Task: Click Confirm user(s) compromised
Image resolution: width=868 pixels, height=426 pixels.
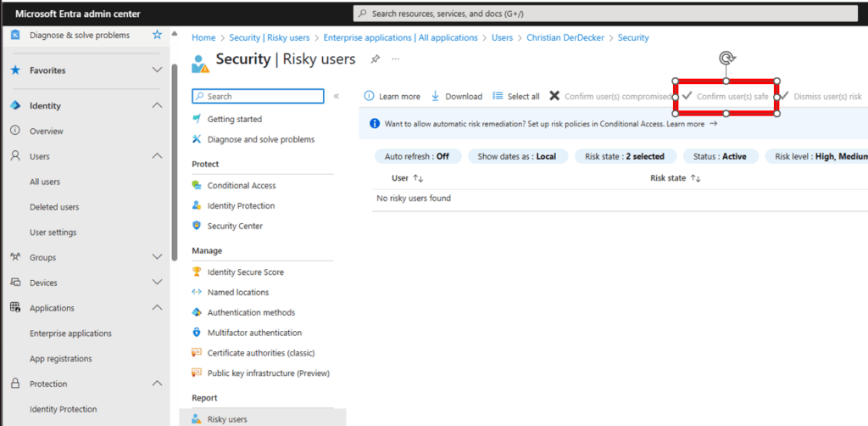Action: pyautogui.click(x=610, y=97)
